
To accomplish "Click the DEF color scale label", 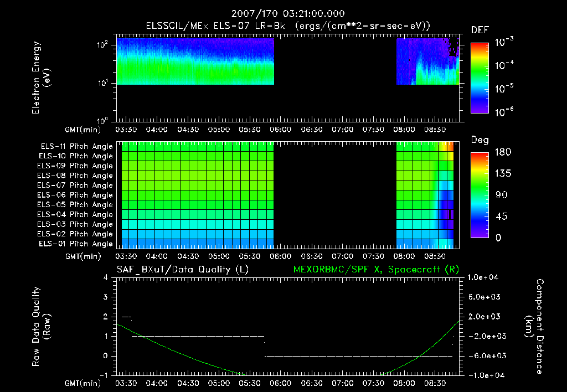I will click(x=480, y=30).
